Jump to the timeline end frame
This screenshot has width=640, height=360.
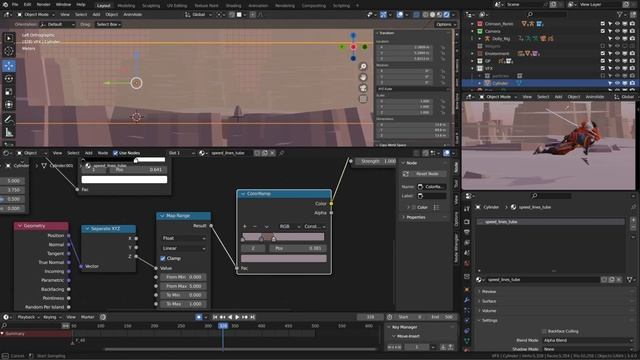point(252,317)
